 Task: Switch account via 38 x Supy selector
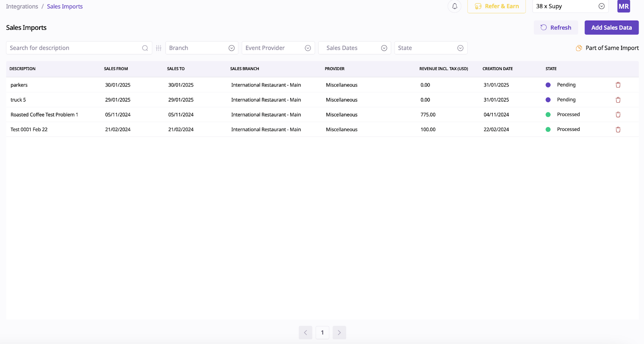pyautogui.click(x=570, y=6)
